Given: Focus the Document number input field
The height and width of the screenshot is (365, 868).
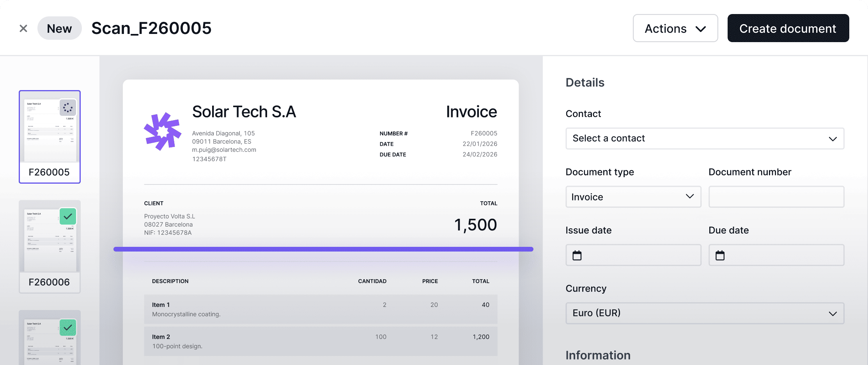Looking at the screenshot, I should pyautogui.click(x=776, y=197).
